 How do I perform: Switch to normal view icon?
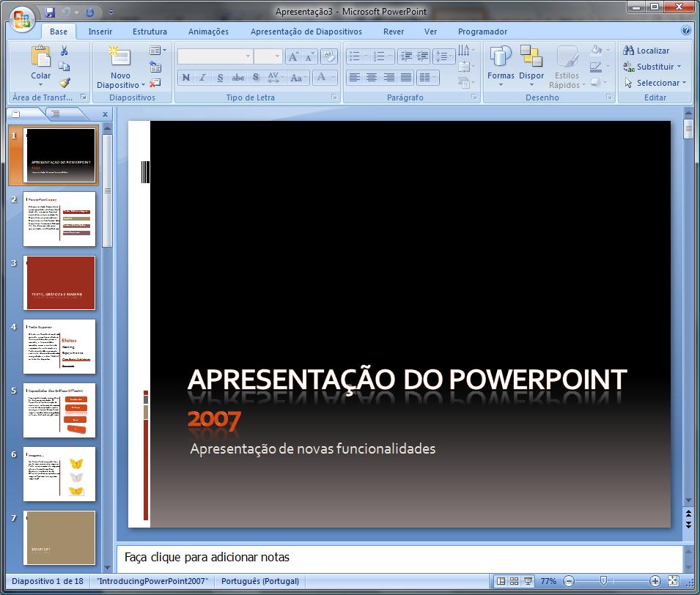coord(501,581)
